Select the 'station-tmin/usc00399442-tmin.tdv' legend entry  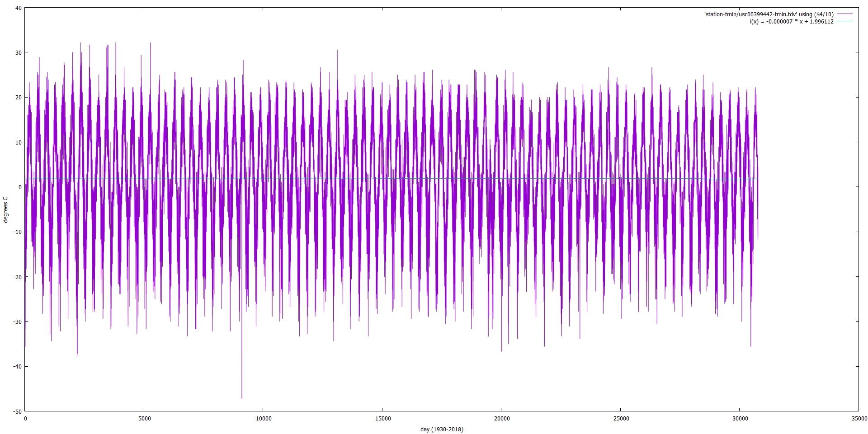coord(769,14)
